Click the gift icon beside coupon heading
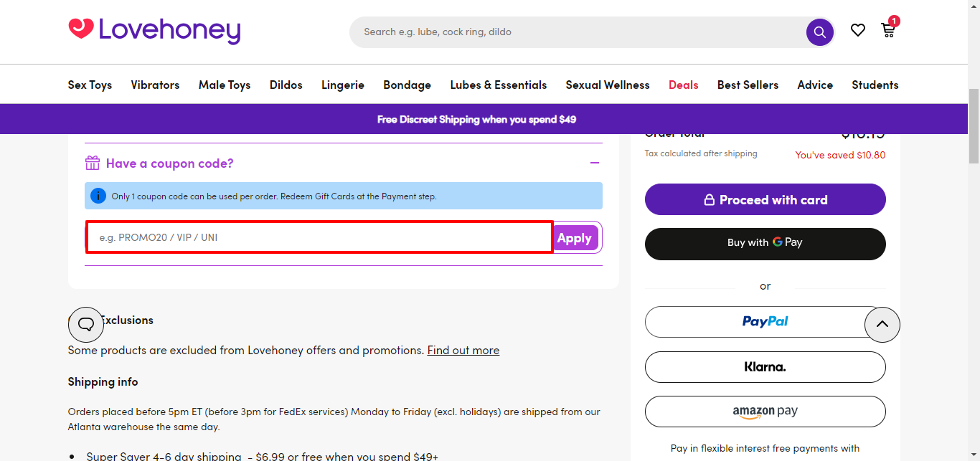The width and height of the screenshot is (980, 461). (93, 163)
